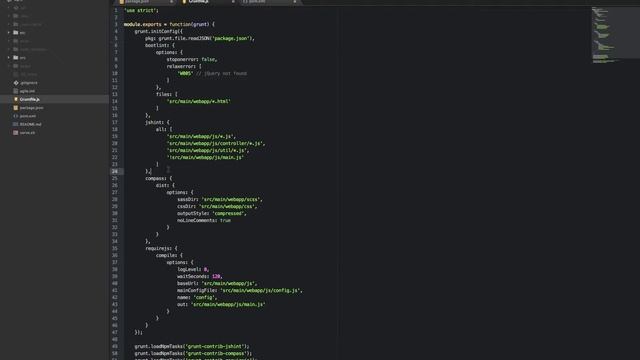Screen dimensions: 640x360
Task: Expand the src folder arrow in sidebar
Action: [9, 58]
